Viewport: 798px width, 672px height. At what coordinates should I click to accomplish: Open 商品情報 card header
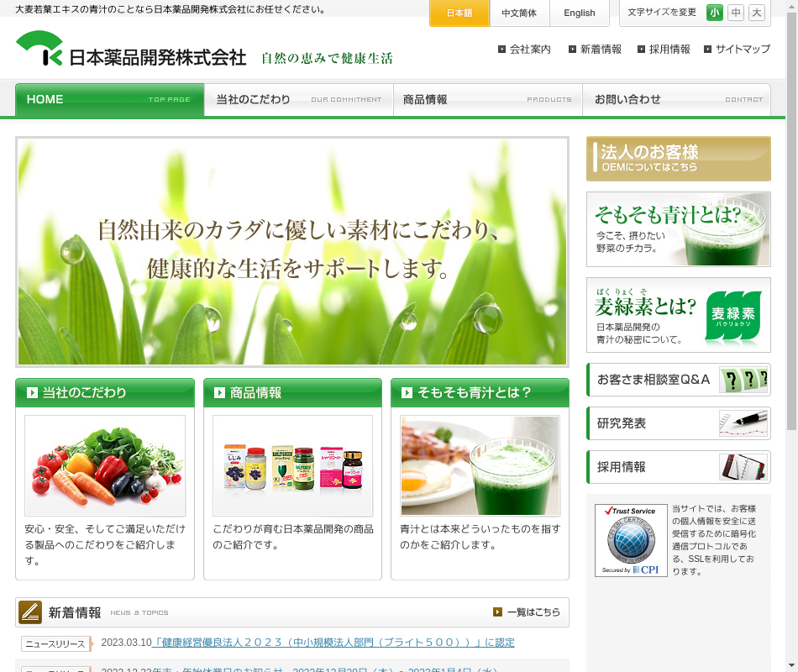point(292,392)
